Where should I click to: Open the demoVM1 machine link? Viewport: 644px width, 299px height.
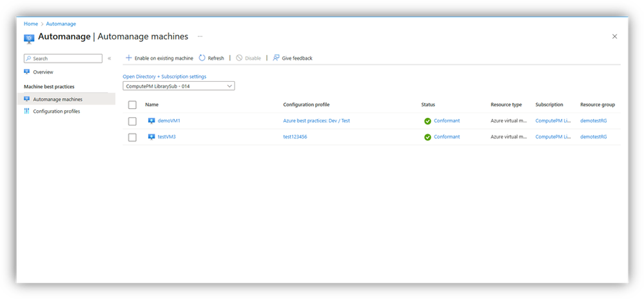pos(169,121)
